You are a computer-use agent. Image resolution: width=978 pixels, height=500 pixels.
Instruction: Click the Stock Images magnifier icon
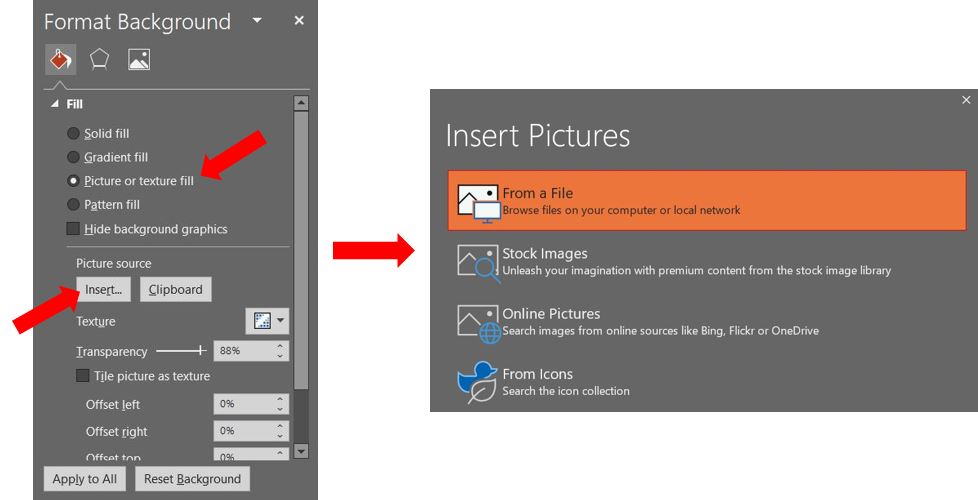click(x=478, y=263)
